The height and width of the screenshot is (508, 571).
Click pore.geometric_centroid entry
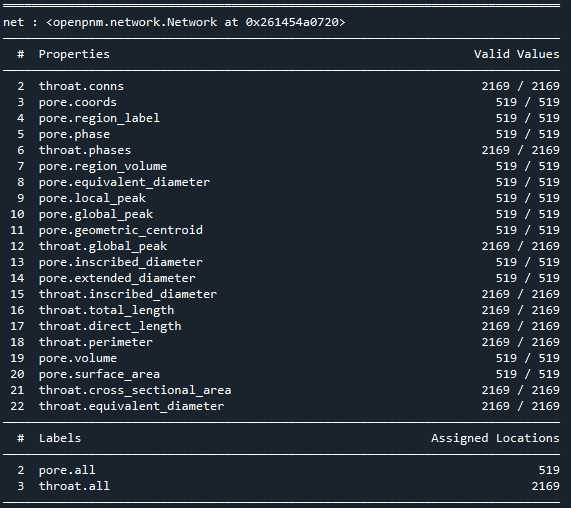click(121, 231)
